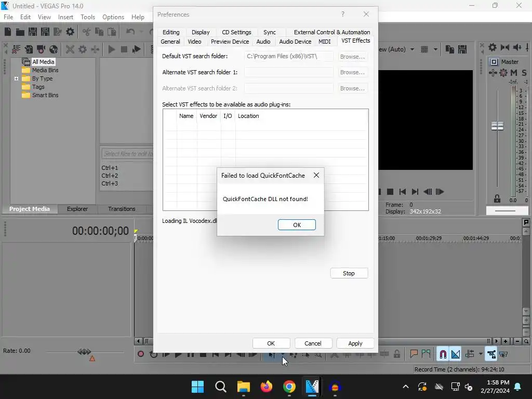
Task: Click Apply in Preferences dialog
Action: [355, 343]
